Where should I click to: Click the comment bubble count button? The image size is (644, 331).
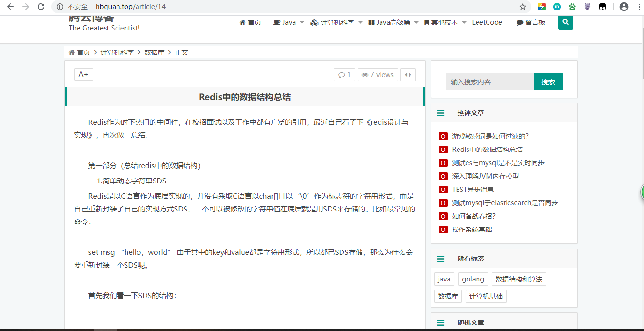344,75
